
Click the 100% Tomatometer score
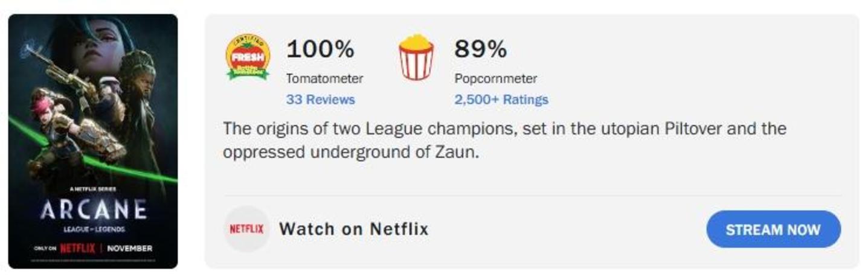320,49
